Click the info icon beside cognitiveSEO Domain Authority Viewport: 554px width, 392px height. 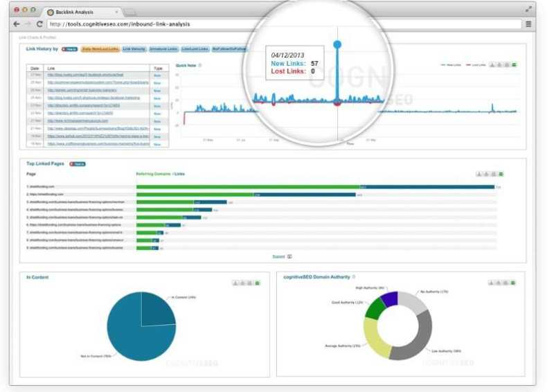[354, 277]
